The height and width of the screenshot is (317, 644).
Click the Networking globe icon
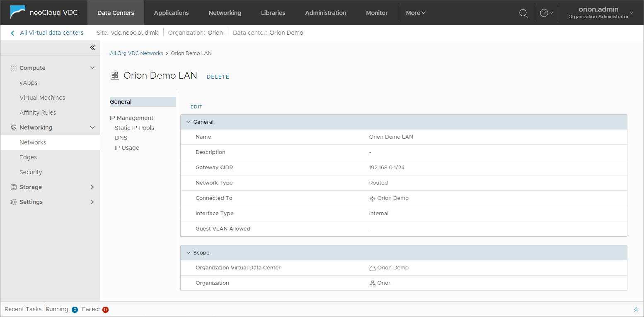[14, 127]
